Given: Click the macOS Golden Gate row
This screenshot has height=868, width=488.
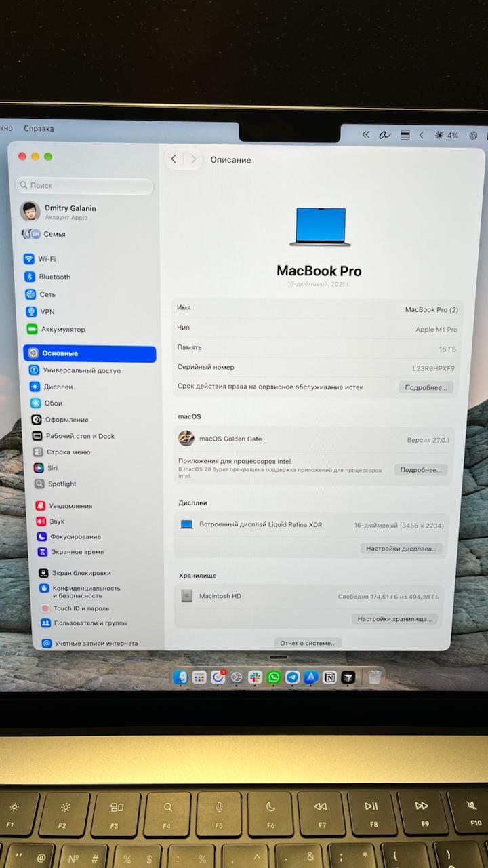Looking at the screenshot, I should pos(313,439).
